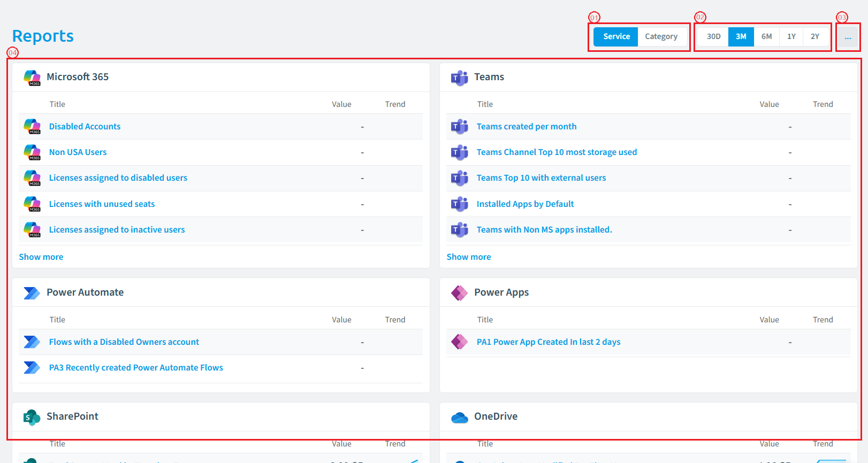Viewport: 868px width, 463px height.
Task: Click the icon beside Teams Channel Top 10 storage
Action: pyautogui.click(x=460, y=152)
